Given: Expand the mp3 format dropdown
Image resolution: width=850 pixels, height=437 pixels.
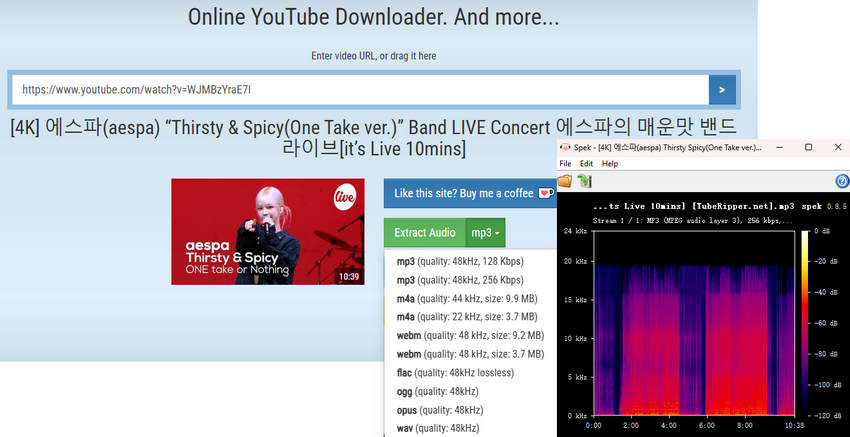Looking at the screenshot, I should click(485, 233).
